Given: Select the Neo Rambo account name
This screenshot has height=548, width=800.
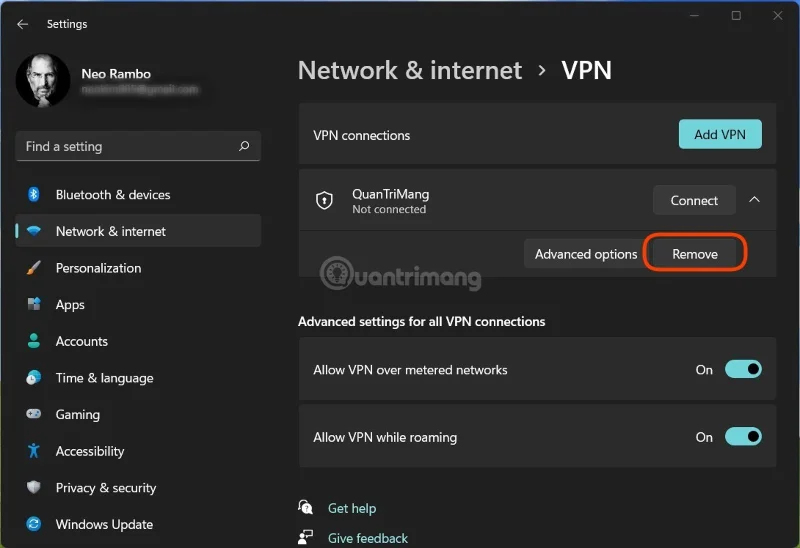Looking at the screenshot, I should tap(116, 74).
